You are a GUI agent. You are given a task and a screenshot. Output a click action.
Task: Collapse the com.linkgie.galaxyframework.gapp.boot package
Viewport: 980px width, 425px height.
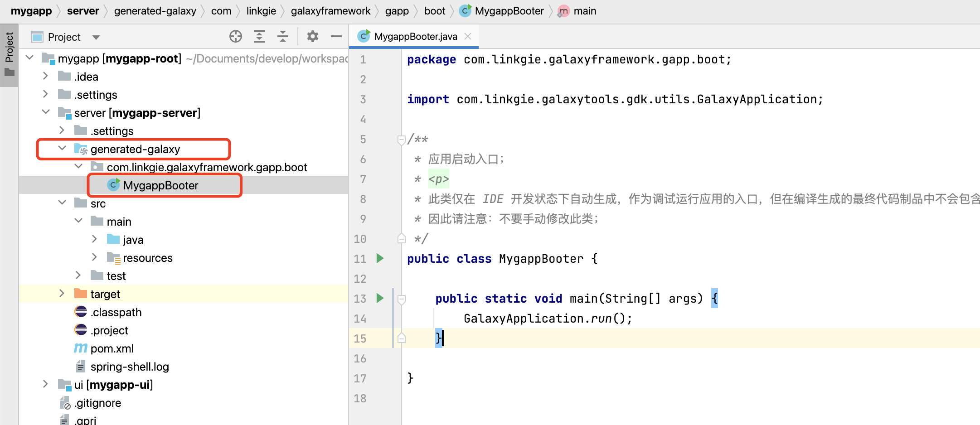78,167
